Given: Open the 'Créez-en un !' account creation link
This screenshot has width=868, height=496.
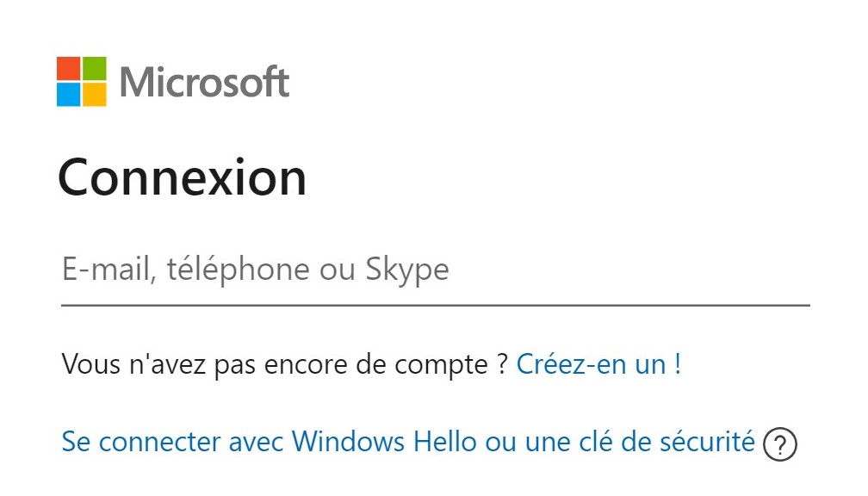Looking at the screenshot, I should pos(600,365).
